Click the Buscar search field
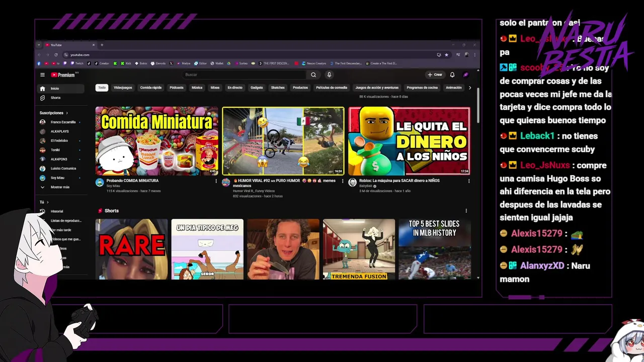 pyautogui.click(x=244, y=75)
